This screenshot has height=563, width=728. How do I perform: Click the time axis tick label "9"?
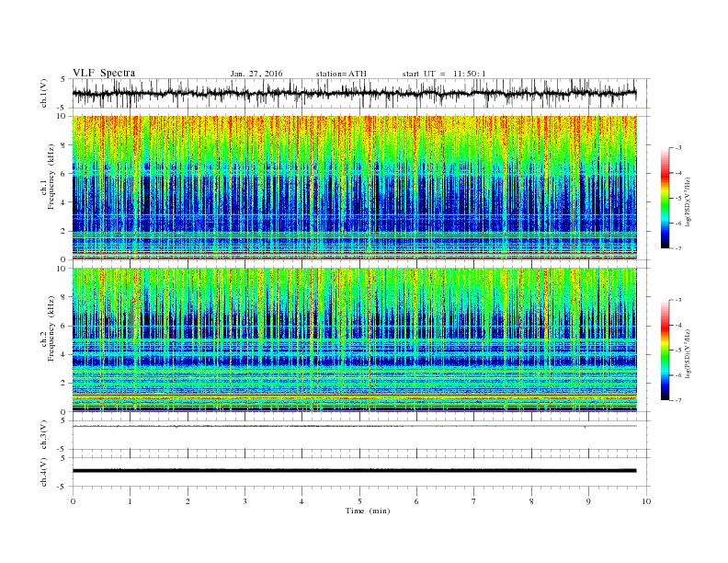(x=588, y=501)
